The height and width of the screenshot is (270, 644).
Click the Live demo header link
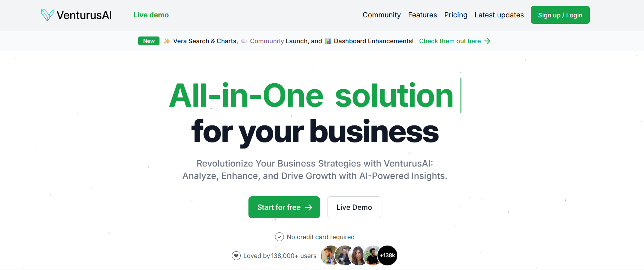[x=151, y=15]
